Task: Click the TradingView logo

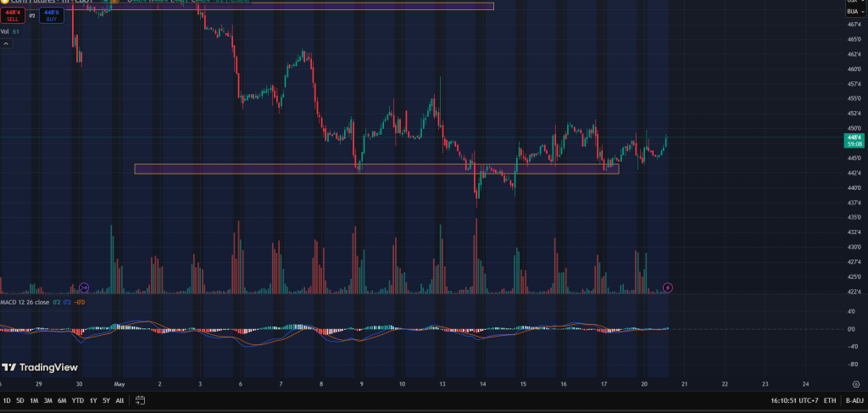Action: click(x=40, y=367)
